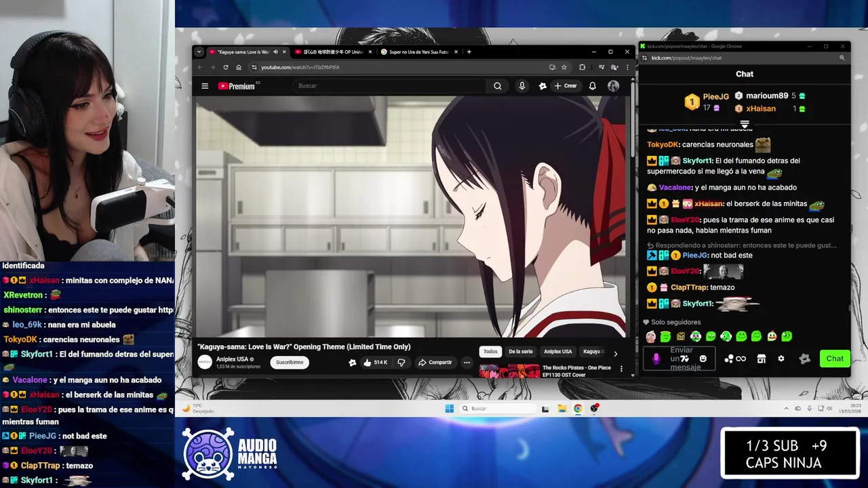
Task: Open Kick chat settings gear
Action: tap(781, 359)
